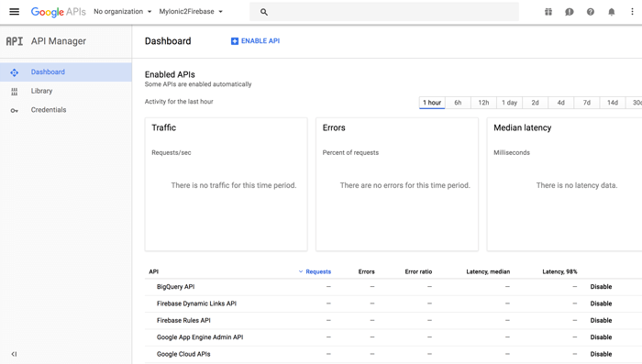
Task: Click the search magnifier icon
Action: pos(264,12)
